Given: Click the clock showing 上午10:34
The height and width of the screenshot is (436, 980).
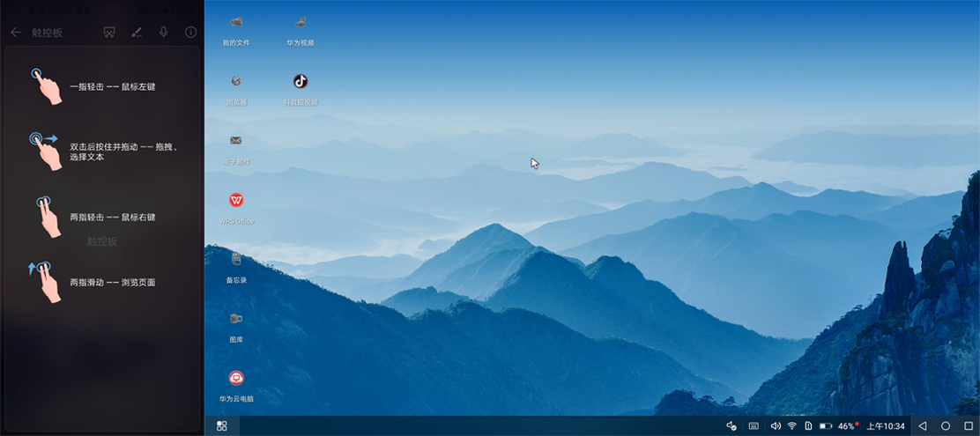Looking at the screenshot, I should [x=885, y=426].
